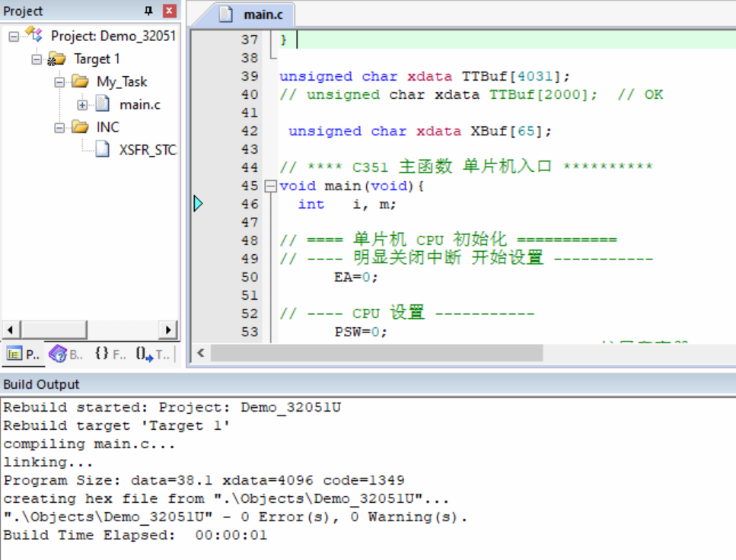Click line number 39 in gutter

[x=250, y=76]
